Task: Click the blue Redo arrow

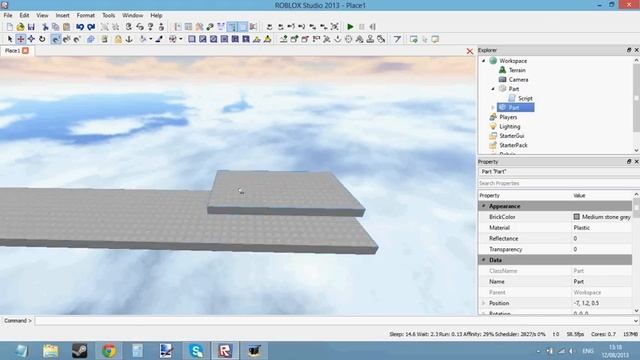Action: coord(91,27)
